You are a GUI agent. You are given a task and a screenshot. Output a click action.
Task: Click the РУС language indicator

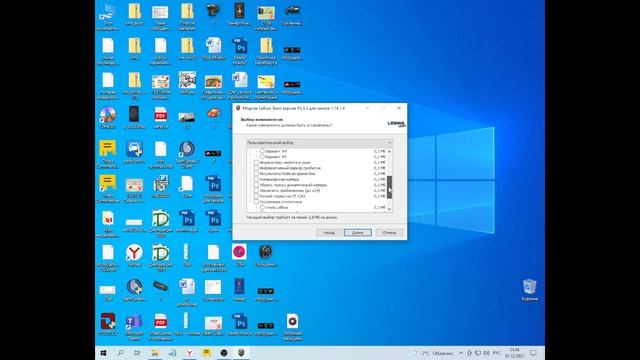pos(496,353)
